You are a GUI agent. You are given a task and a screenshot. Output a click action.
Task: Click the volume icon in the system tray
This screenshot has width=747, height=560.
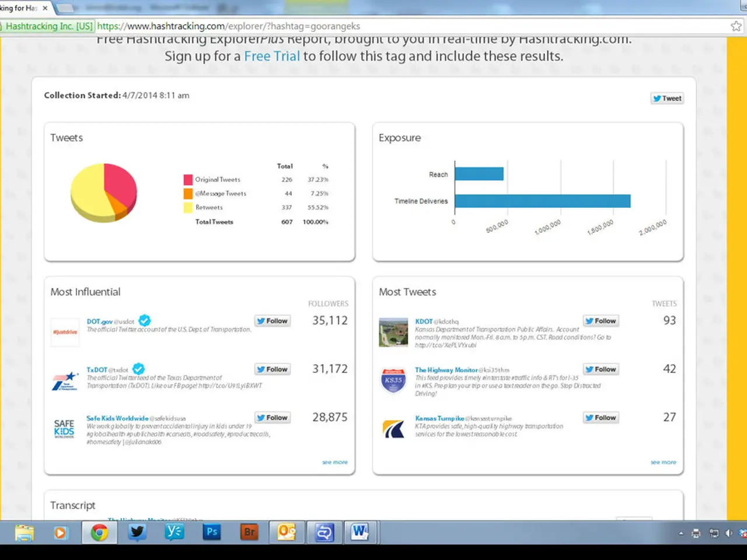[730, 533]
